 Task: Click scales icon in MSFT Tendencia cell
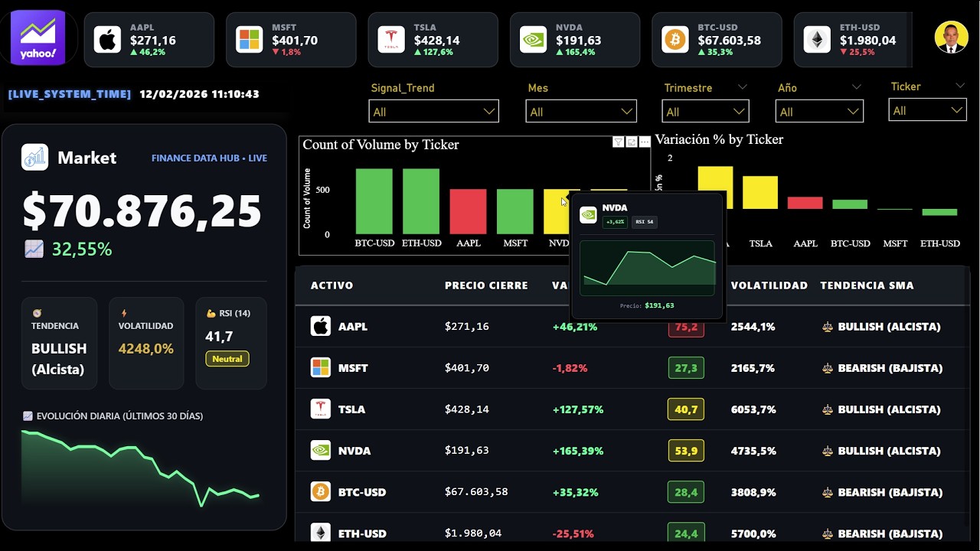tap(827, 368)
